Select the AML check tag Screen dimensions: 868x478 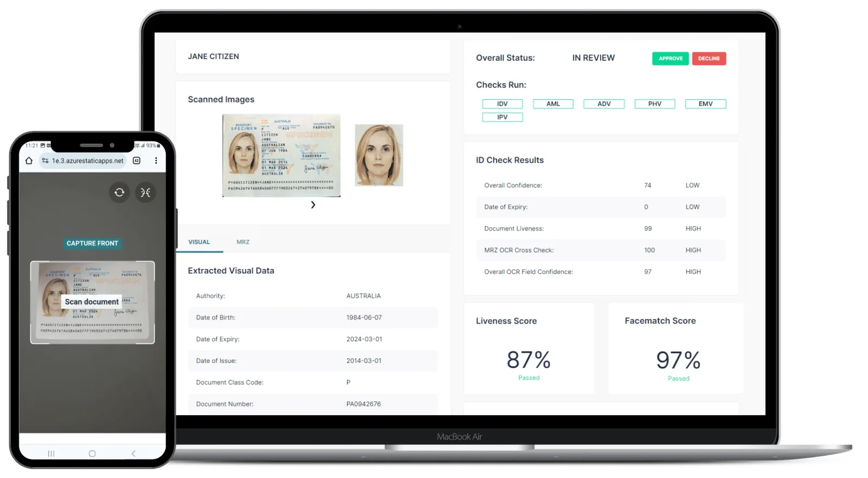553,104
